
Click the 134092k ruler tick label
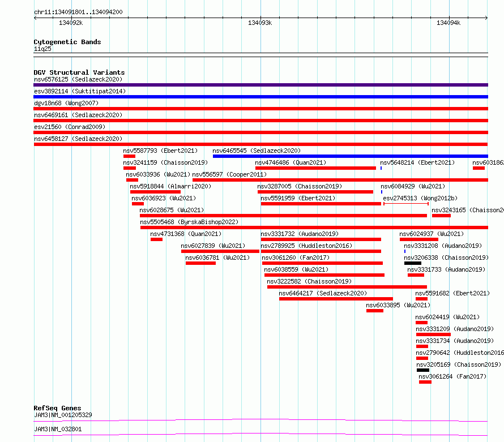click(71, 23)
